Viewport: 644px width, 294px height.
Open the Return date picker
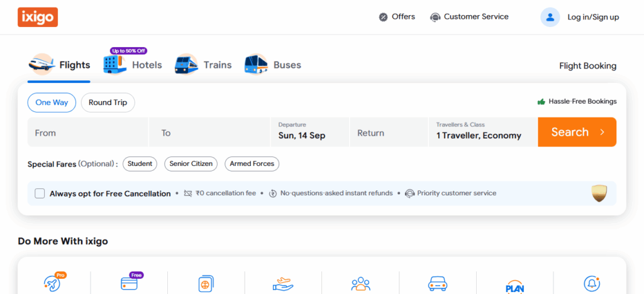[389, 132]
